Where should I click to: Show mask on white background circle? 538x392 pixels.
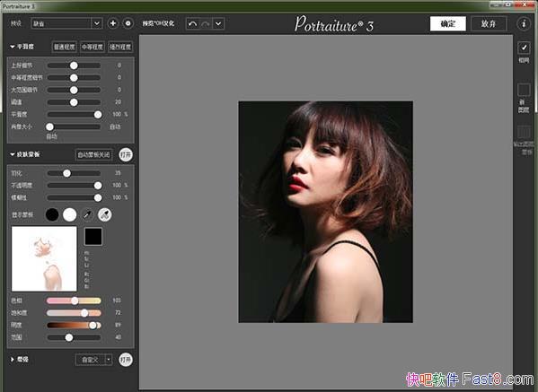pyautogui.click(x=70, y=215)
